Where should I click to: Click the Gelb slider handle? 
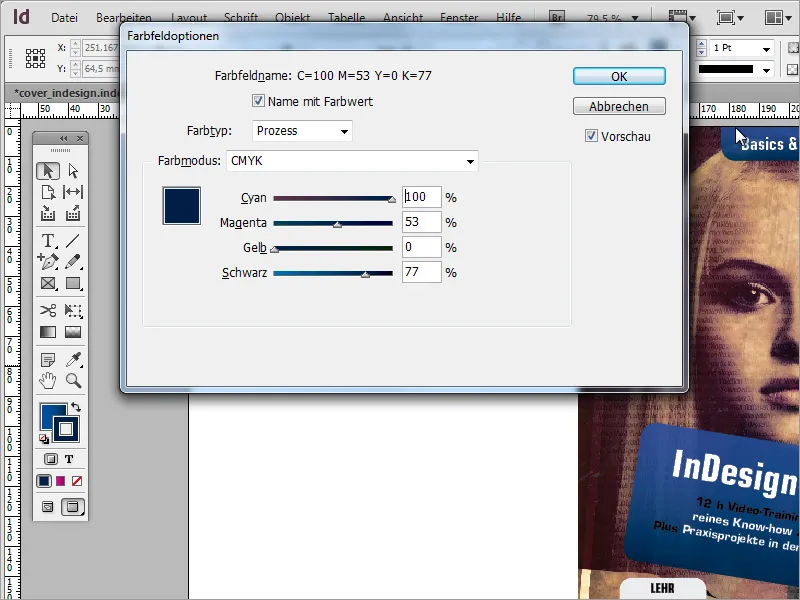coord(274,250)
